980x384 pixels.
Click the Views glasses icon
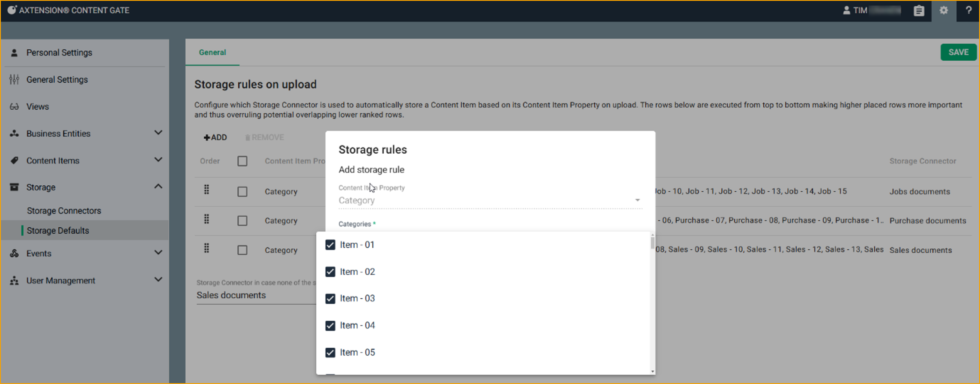coord(14,107)
